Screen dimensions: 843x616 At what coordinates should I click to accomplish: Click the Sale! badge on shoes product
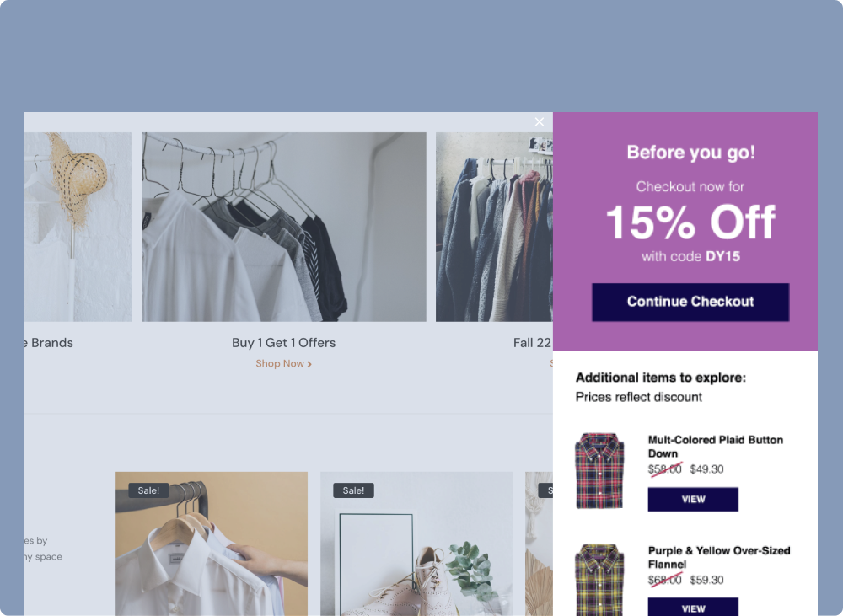[353, 490]
